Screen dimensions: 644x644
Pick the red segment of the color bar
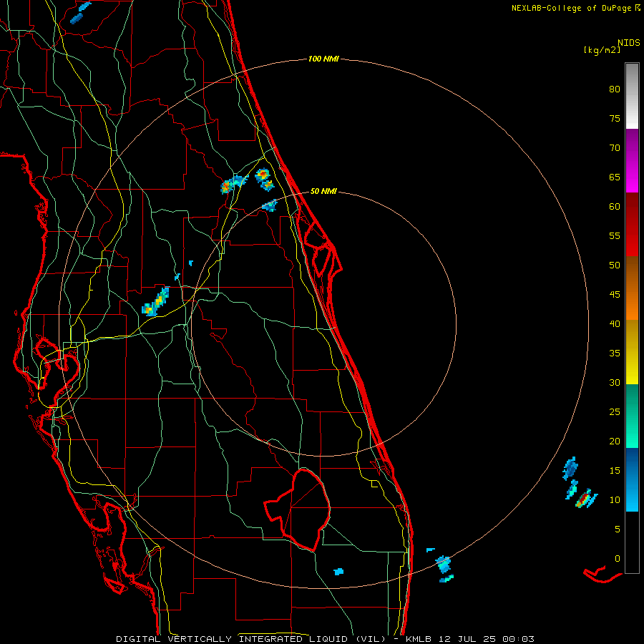(632, 225)
